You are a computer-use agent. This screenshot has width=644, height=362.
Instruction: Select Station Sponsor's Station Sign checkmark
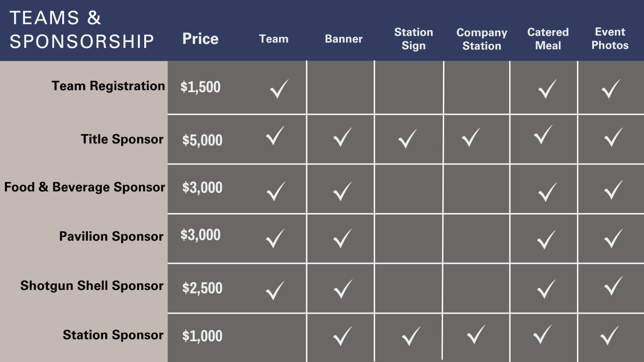tap(411, 336)
